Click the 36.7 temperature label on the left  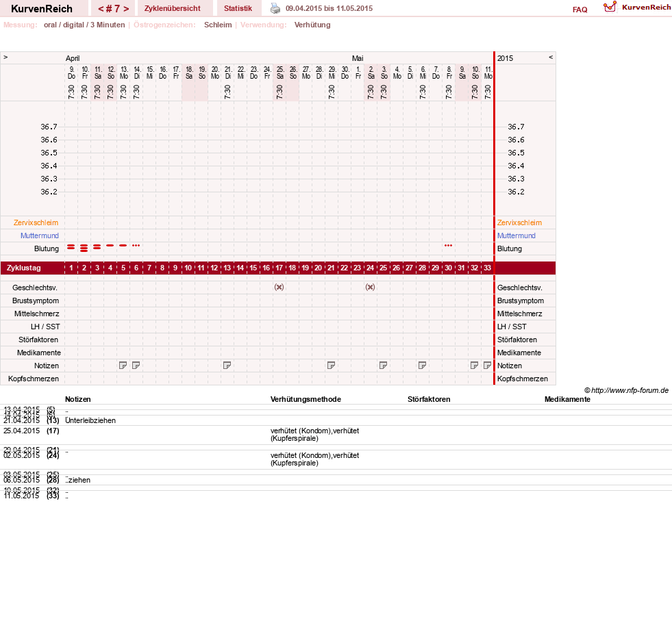pos(49,127)
